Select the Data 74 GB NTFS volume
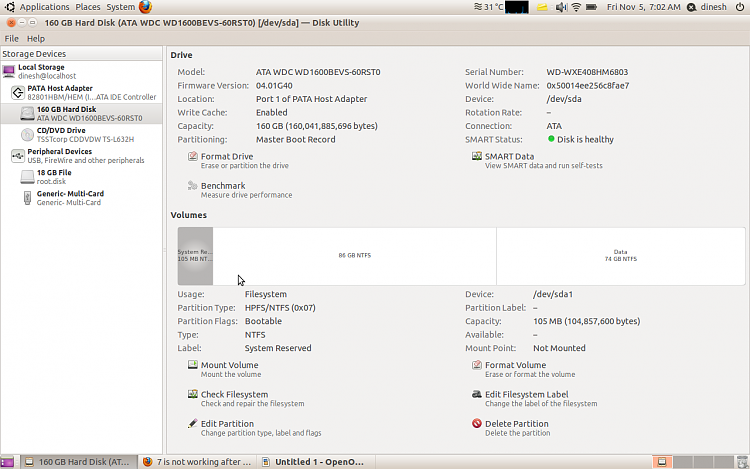This screenshot has width=750, height=469. [620, 256]
